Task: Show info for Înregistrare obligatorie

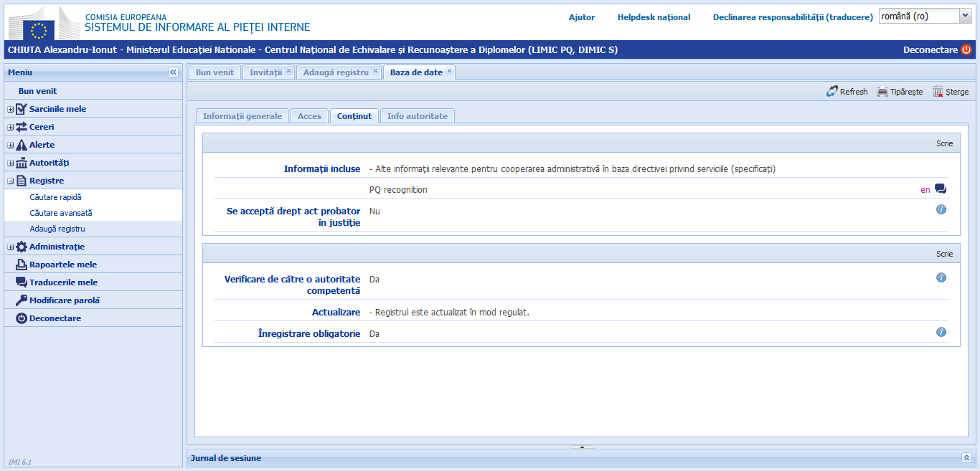Action: [x=941, y=332]
